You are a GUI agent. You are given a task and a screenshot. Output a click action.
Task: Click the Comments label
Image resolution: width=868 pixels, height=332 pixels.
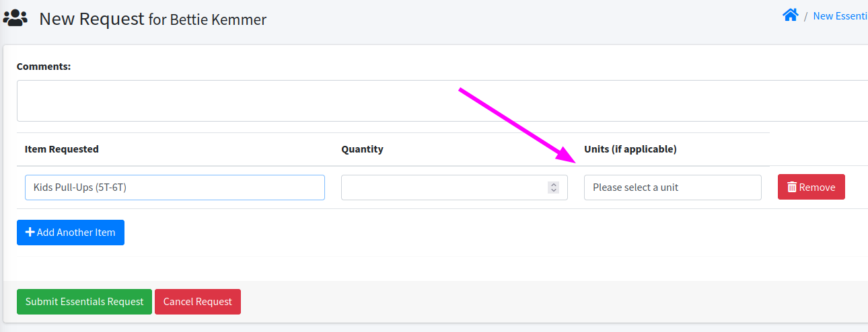pyautogui.click(x=44, y=67)
